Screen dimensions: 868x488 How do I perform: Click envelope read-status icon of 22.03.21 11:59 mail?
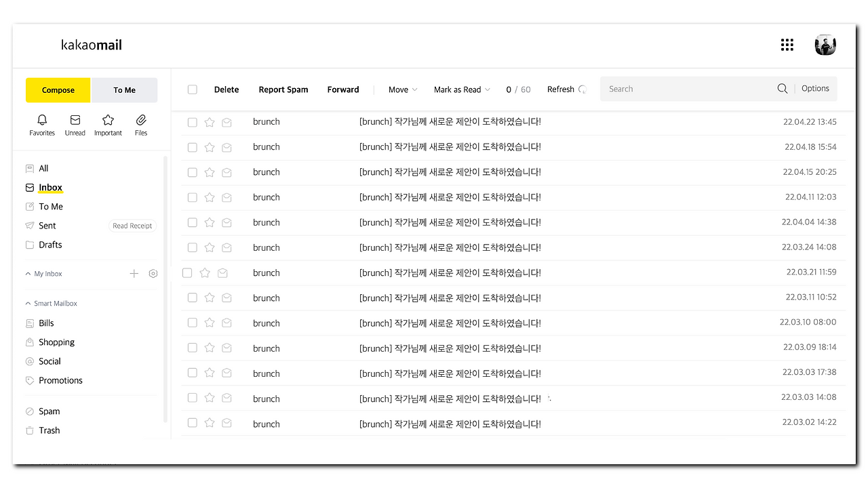tap(222, 273)
